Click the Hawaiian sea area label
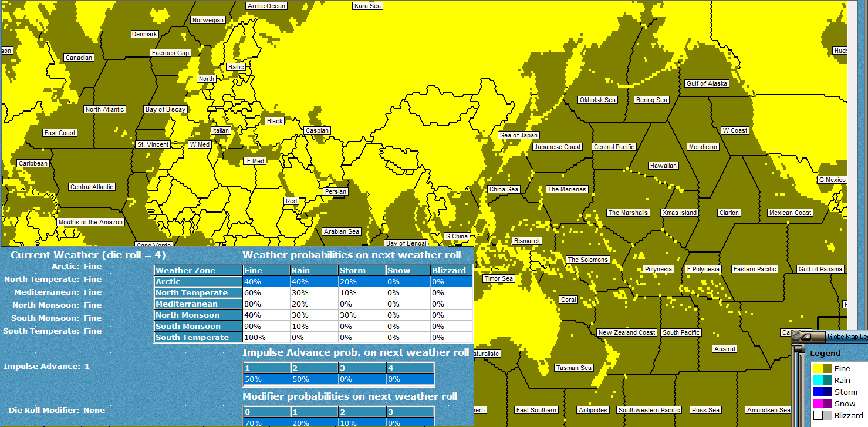The width and height of the screenshot is (868, 427). (x=664, y=166)
